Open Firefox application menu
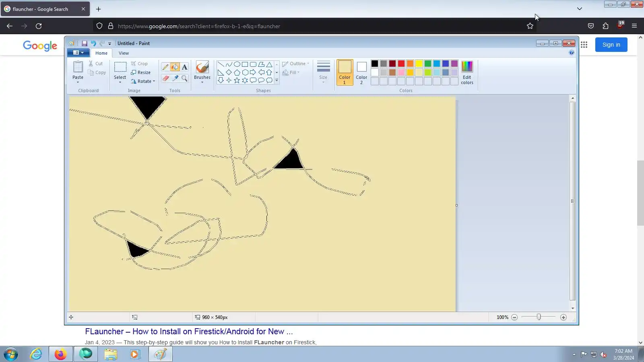 [634, 26]
